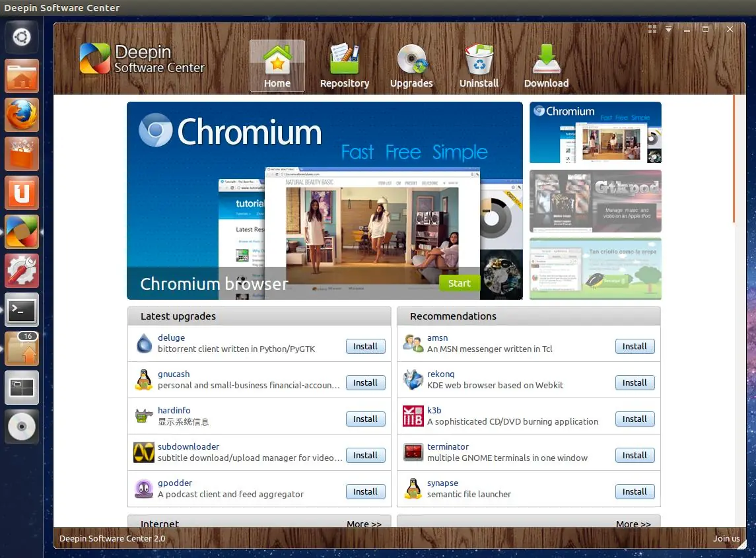
Task: Click 'KDE web browser based on Webkit' text
Action: click(495, 385)
